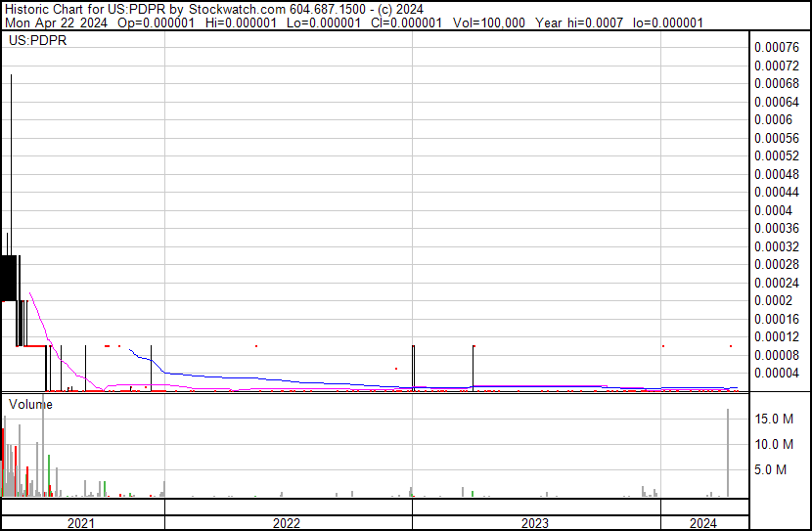Click the 0.0002 price axis label
The height and width of the screenshot is (531, 812).
(773, 300)
